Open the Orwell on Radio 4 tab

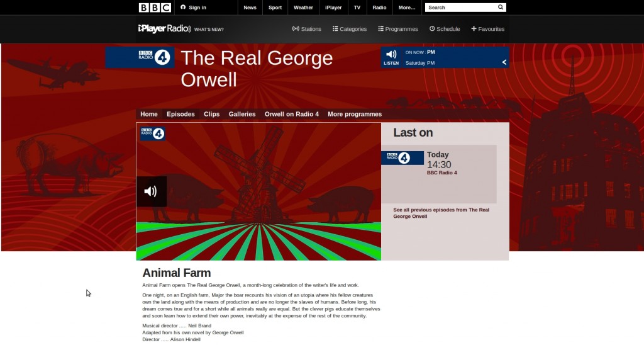pyautogui.click(x=292, y=115)
